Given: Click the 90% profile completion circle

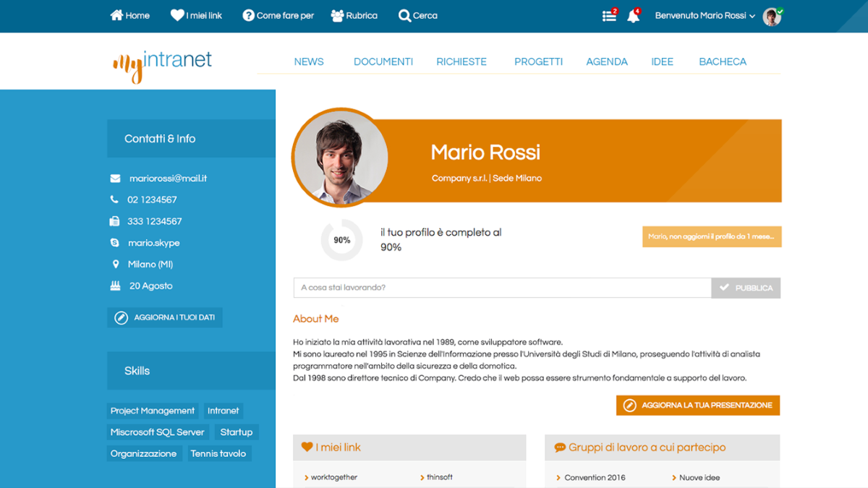Looking at the screenshot, I should pos(341,240).
